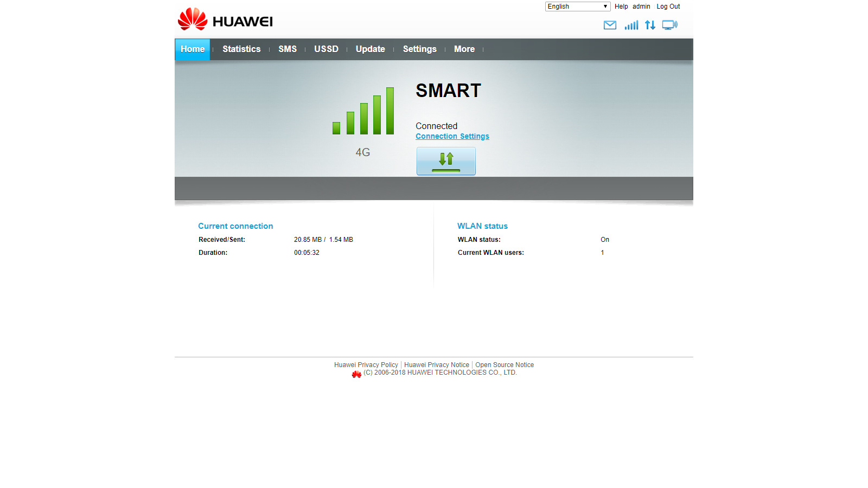Screen dimensions: 868x488
Task: Click the bold WLAN status: row label
Action: tap(479, 240)
